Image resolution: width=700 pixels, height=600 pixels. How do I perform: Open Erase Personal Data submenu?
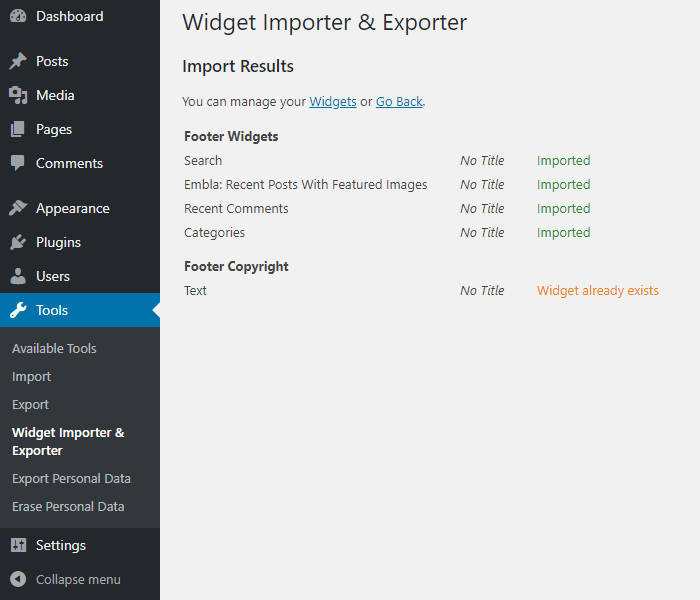68,506
